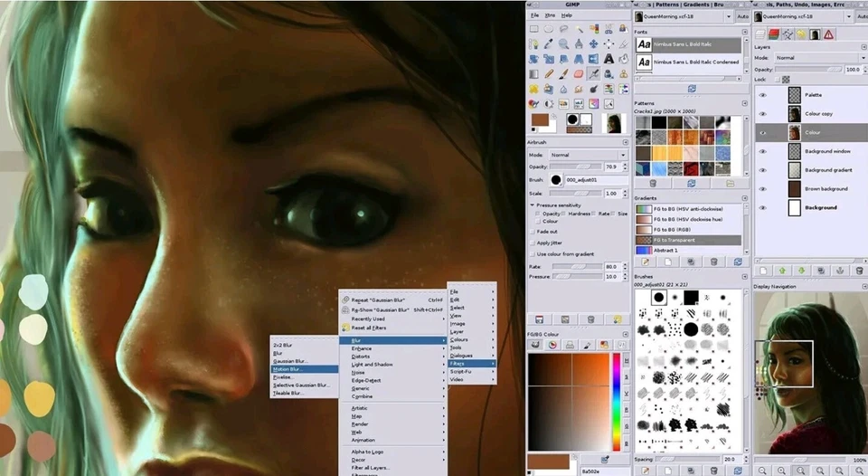Select the Move tool
Image resolution: width=868 pixels, height=476 pixels.
pyautogui.click(x=594, y=43)
